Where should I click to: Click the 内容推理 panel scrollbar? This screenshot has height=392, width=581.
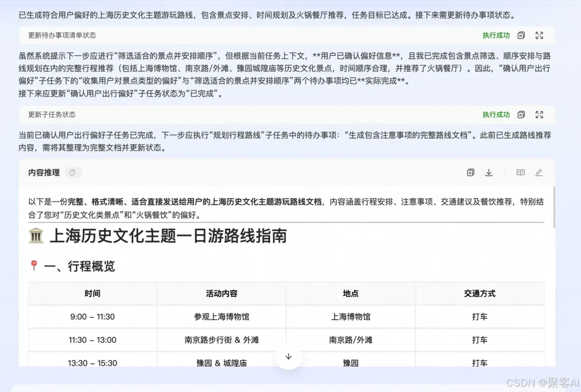pos(554,206)
